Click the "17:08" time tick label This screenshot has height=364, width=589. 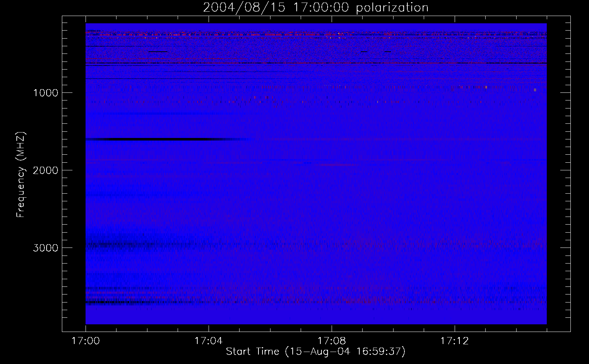[332, 341]
